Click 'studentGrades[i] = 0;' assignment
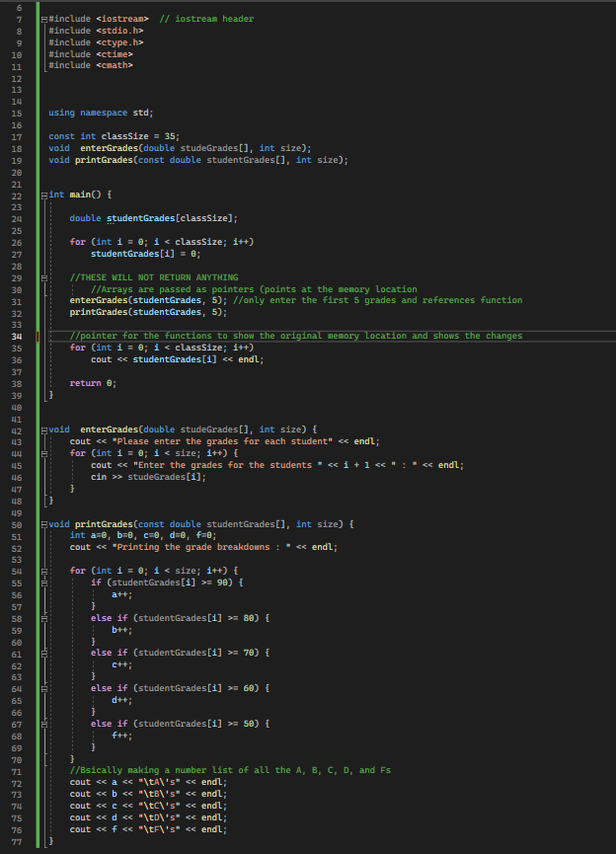 146,254
